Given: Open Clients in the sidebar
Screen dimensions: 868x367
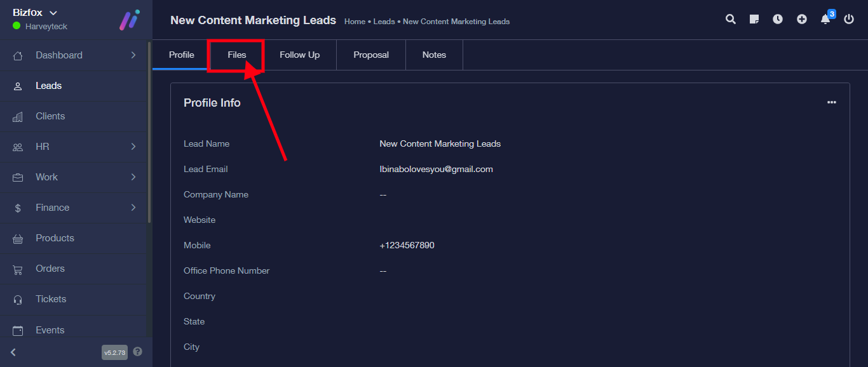Looking at the screenshot, I should pos(50,116).
